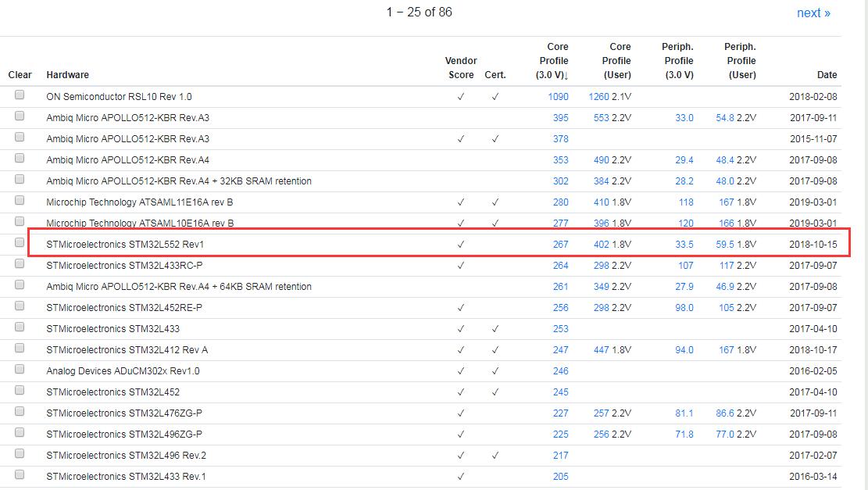Open the 54.8 peripheral user score
The height and width of the screenshot is (490, 868).
(x=724, y=117)
